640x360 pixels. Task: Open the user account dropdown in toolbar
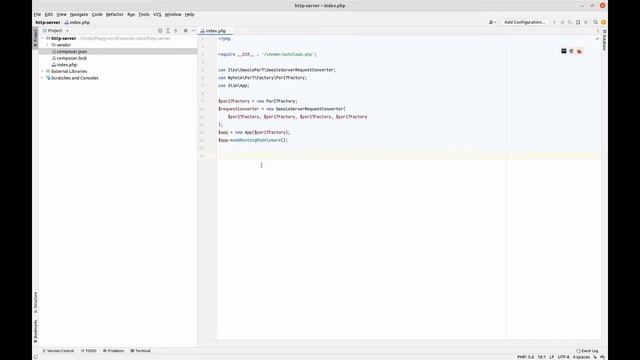492,22
